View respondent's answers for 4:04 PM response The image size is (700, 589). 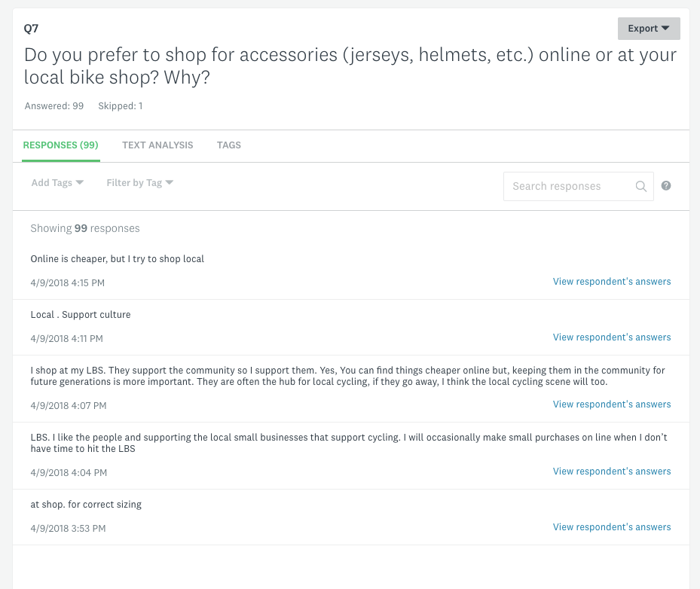tap(611, 471)
